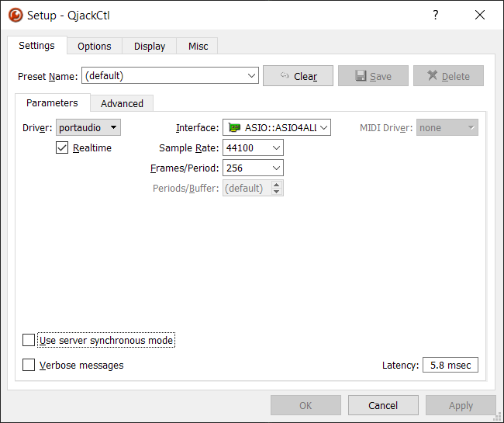
Task: Click the Sample Rate label
Action: point(188,147)
